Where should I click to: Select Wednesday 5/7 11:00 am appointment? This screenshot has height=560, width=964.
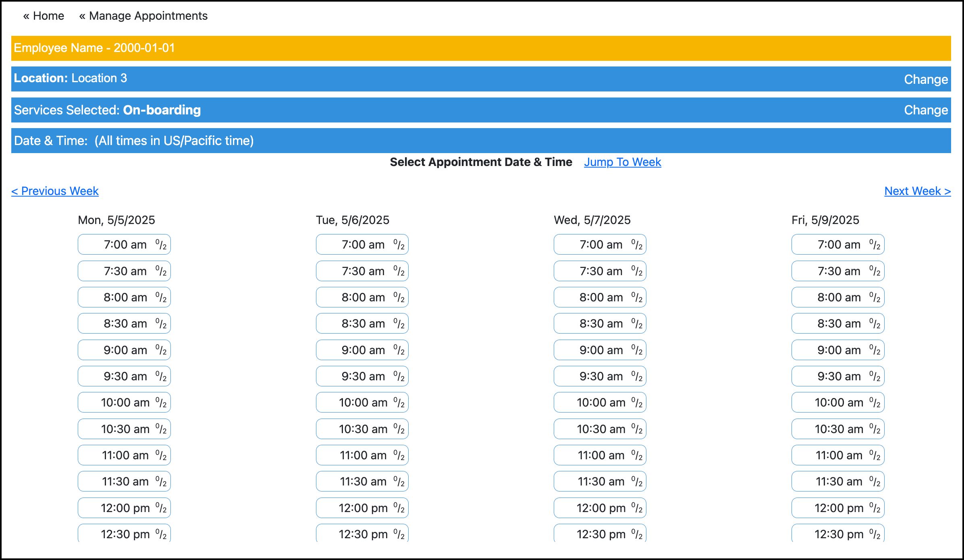tap(600, 455)
